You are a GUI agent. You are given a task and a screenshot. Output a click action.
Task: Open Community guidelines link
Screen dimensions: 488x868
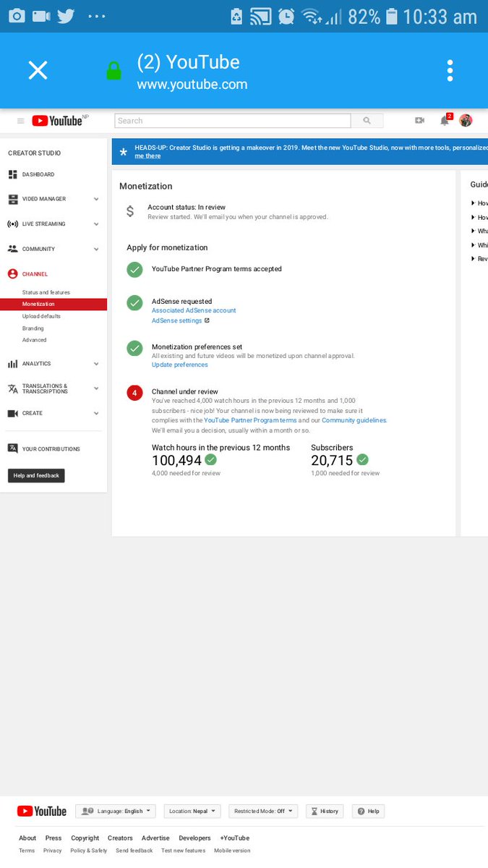click(x=354, y=420)
